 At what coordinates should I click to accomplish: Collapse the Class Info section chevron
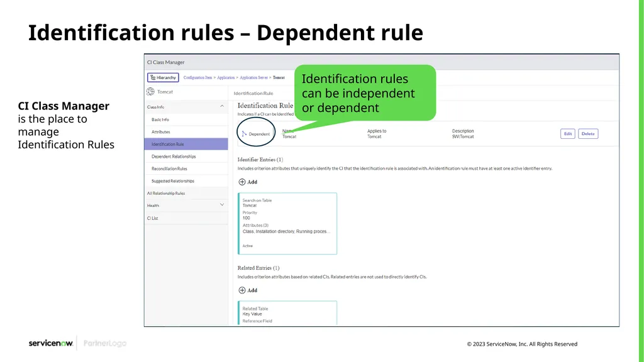pos(222,106)
